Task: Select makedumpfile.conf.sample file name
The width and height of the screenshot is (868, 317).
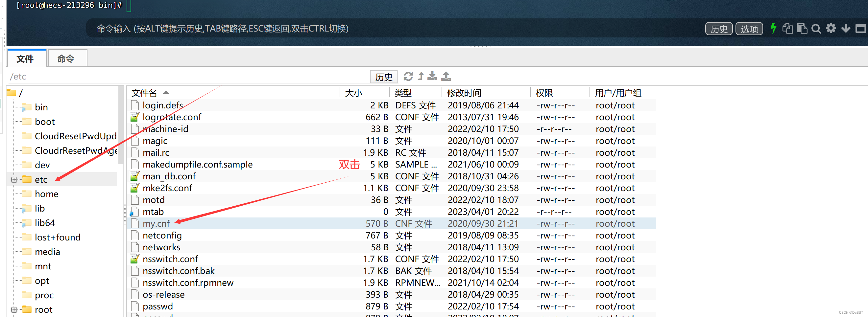Action: click(x=198, y=164)
